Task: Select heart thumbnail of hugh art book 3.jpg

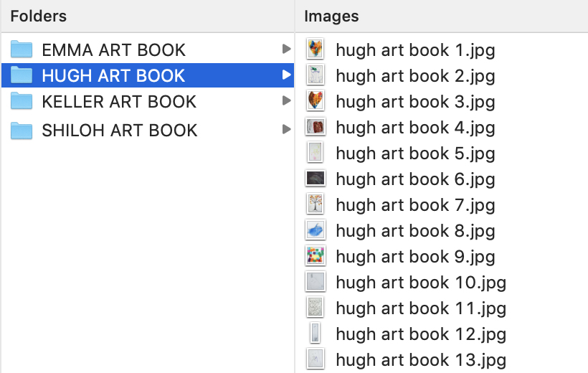Action: point(316,101)
